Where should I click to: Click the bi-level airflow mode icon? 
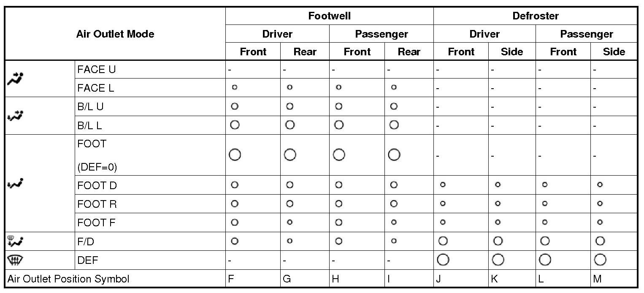[x=15, y=115]
